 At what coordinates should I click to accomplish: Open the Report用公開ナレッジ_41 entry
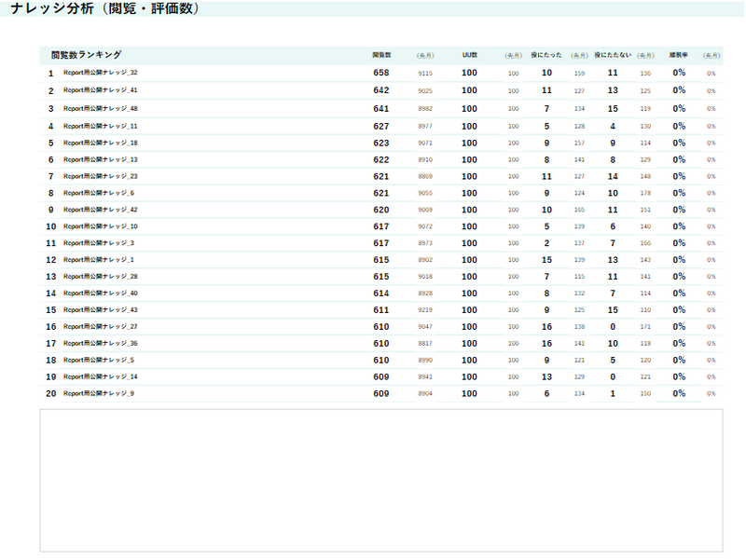coord(100,90)
